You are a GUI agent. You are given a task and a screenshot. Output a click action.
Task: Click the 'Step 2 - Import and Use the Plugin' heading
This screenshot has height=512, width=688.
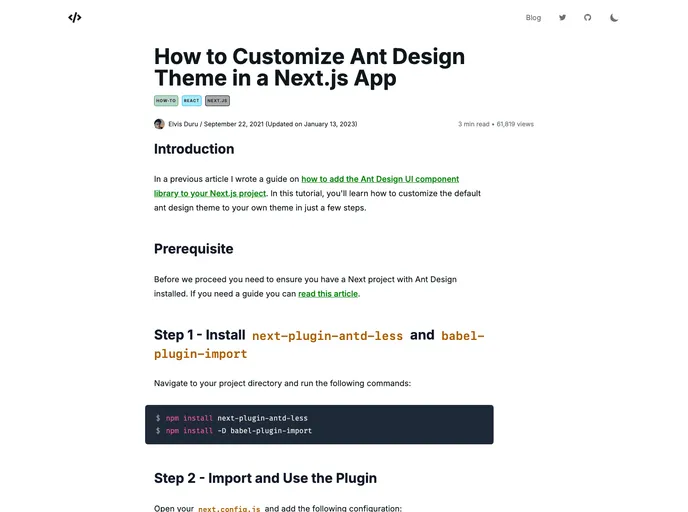[265, 478]
